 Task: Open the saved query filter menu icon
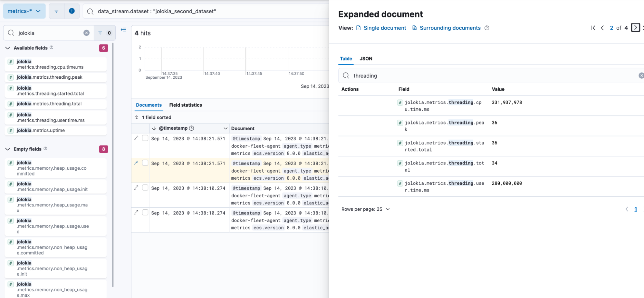(x=56, y=11)
